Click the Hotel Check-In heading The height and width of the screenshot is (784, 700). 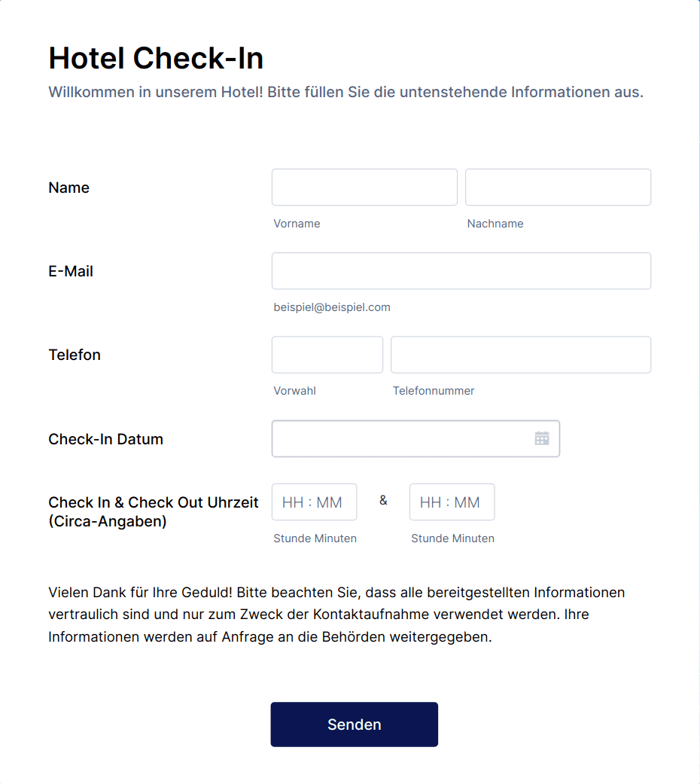[x=156, y=58]
